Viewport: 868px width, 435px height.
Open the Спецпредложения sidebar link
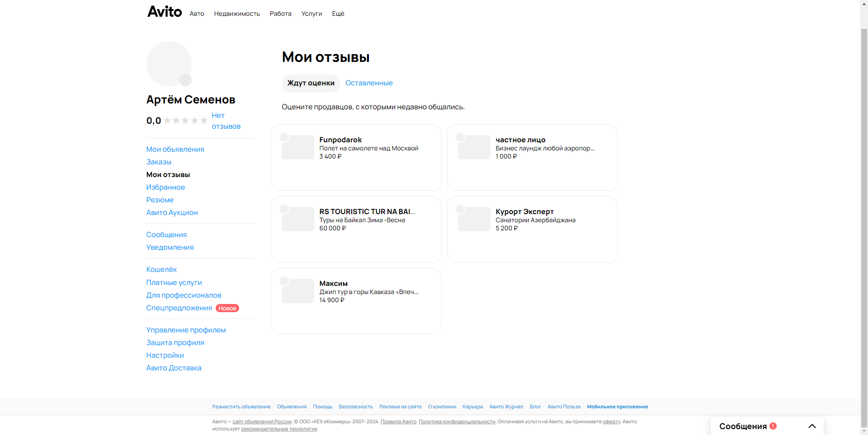(179, 308)
